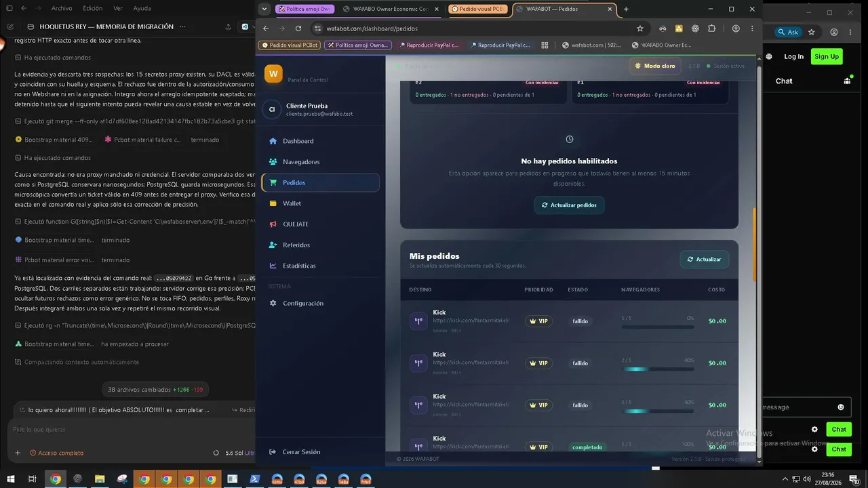Click the completado status badge
Image resolution: width=868 pixels, height=488 pixels.
(x=587, y=447)
